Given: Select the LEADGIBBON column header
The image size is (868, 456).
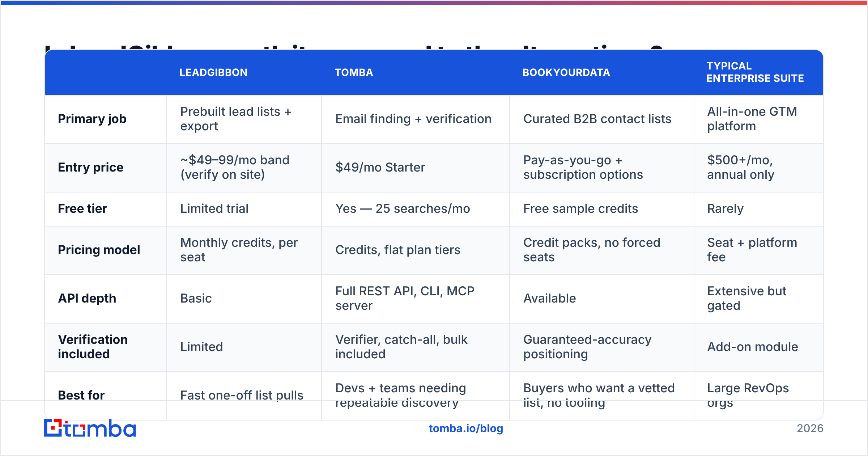Looking at the screenshot, I should point(213,72).
